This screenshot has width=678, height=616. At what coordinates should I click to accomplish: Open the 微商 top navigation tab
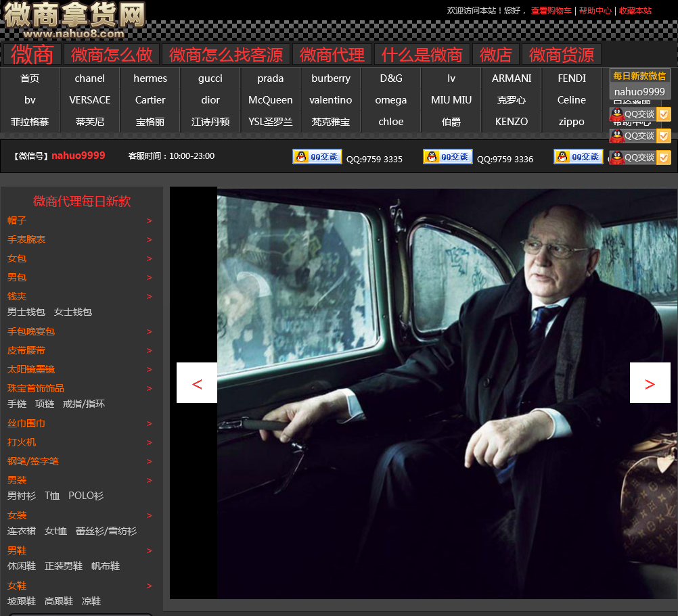click(x=32, y=54)
